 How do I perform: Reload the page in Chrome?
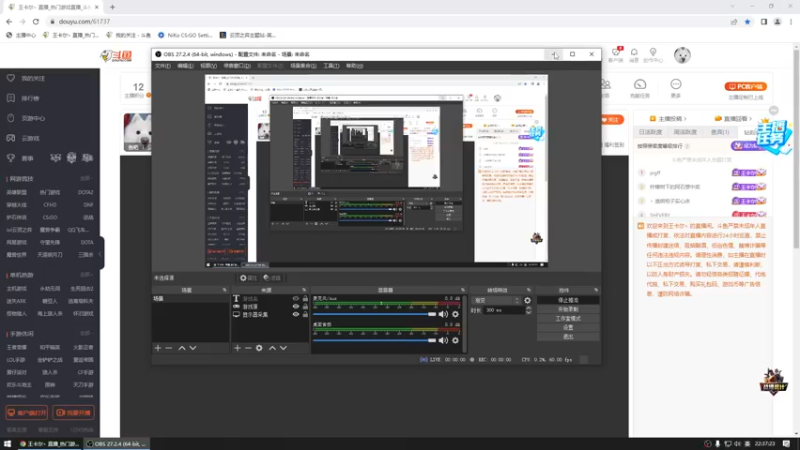tap(36, 21)
